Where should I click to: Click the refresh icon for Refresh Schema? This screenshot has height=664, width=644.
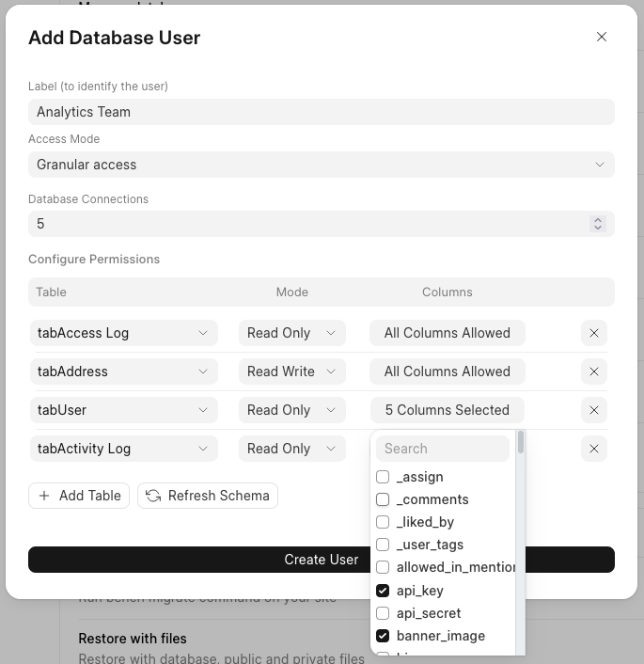pyautogui.click(x=153, y=496)
